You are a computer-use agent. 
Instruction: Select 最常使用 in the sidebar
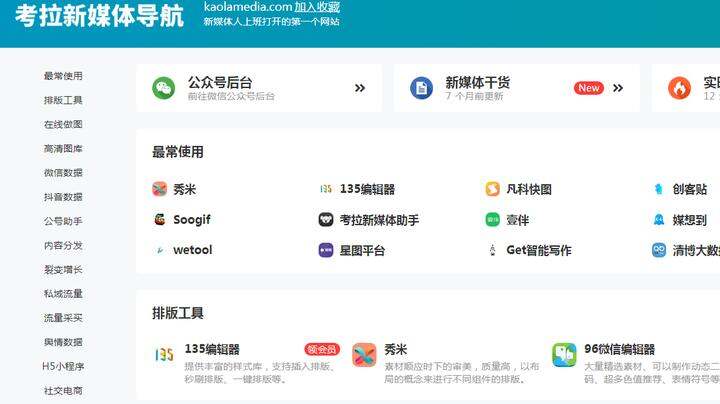click(63, 76)
